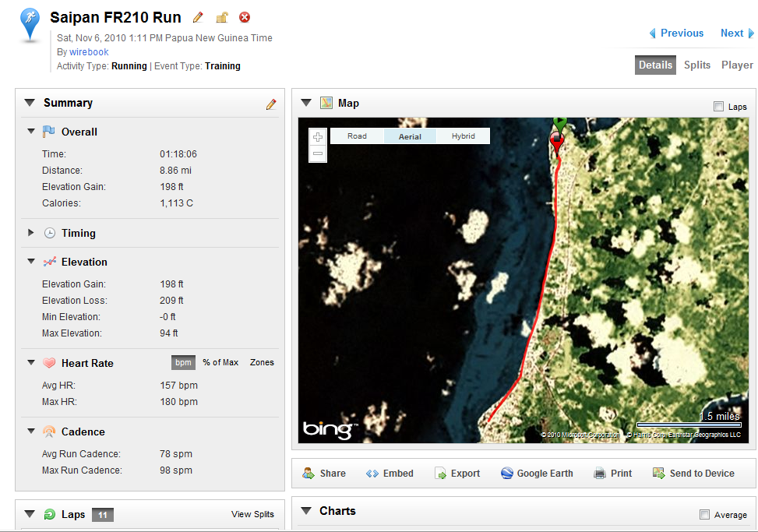Enable the Laps checkbox on map
Screen dimensions: 758x532
[x=718, y=106]
